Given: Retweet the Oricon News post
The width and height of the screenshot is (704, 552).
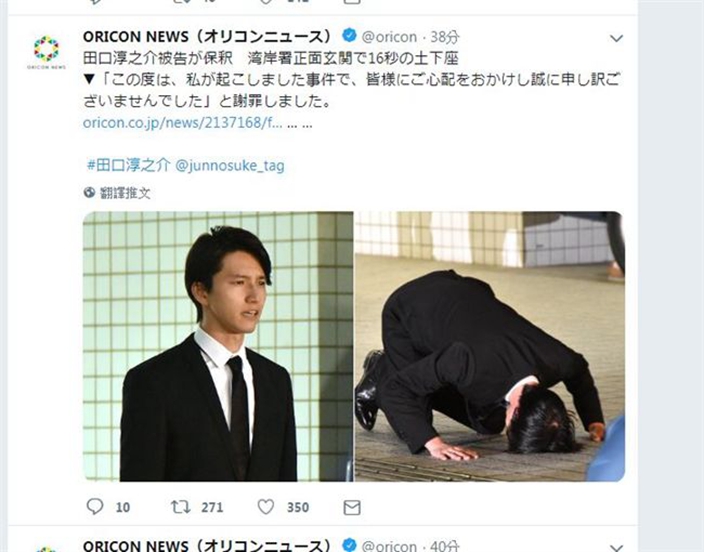Looking at the screenshot, I should [x=180, y=507].
